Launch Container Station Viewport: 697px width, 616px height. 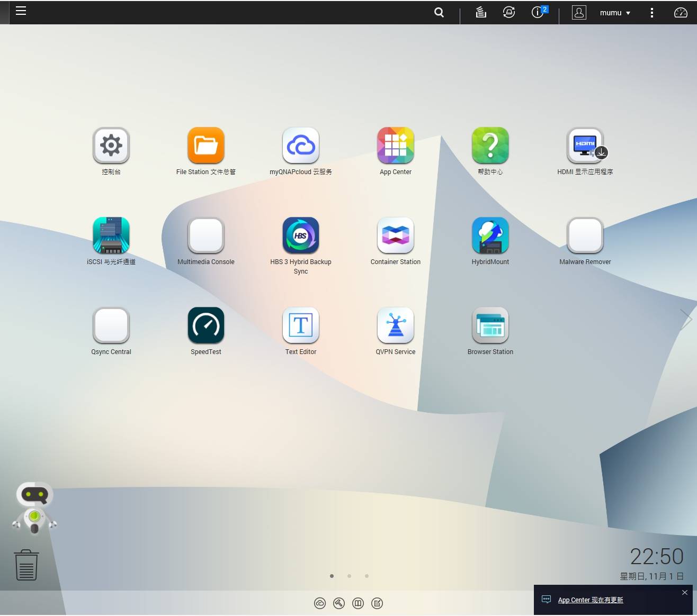pyautogui.click(x=395, y=235)
